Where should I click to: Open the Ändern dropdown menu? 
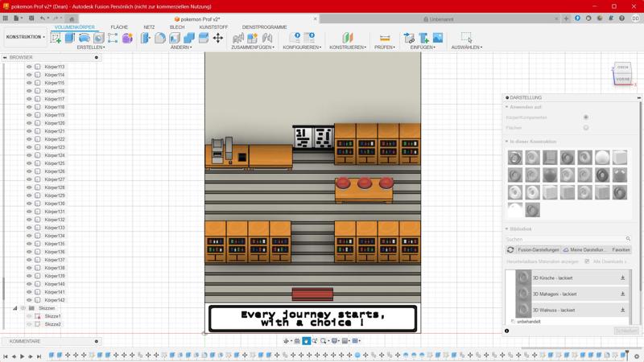181,47
